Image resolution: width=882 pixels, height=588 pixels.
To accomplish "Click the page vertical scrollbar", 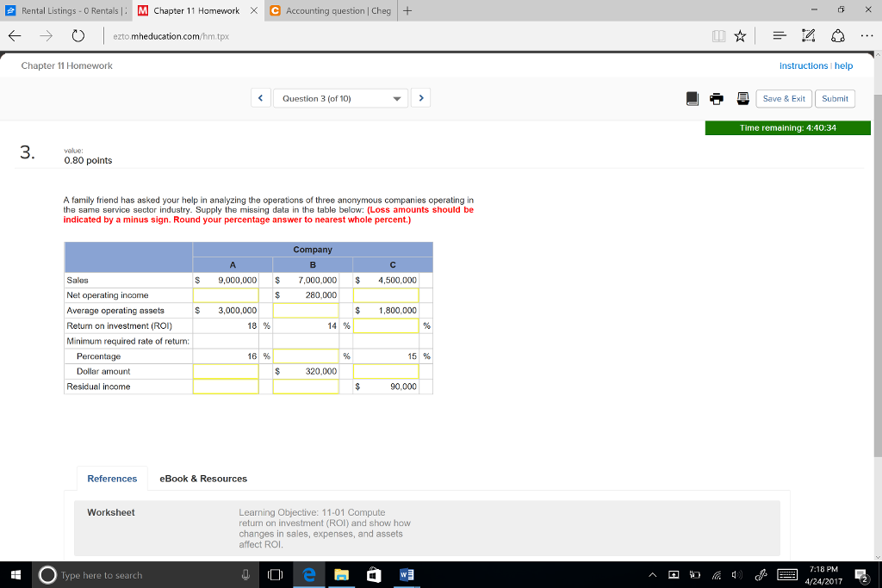I will (x=878, y=275).
